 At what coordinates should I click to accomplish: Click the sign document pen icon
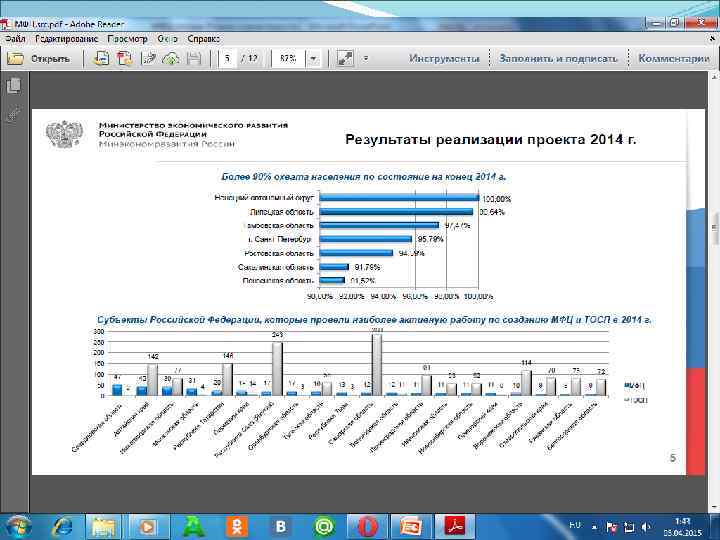click(149, 58)
